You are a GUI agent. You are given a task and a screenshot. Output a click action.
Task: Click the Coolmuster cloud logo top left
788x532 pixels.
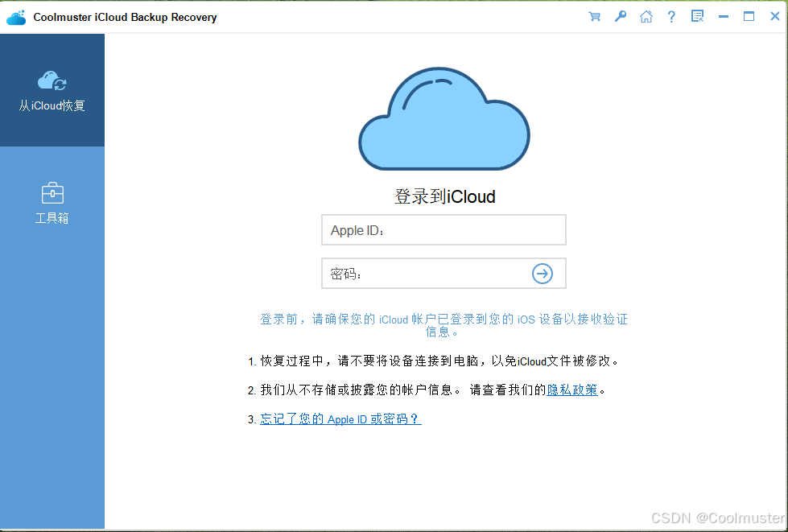[x=16, y=16]
